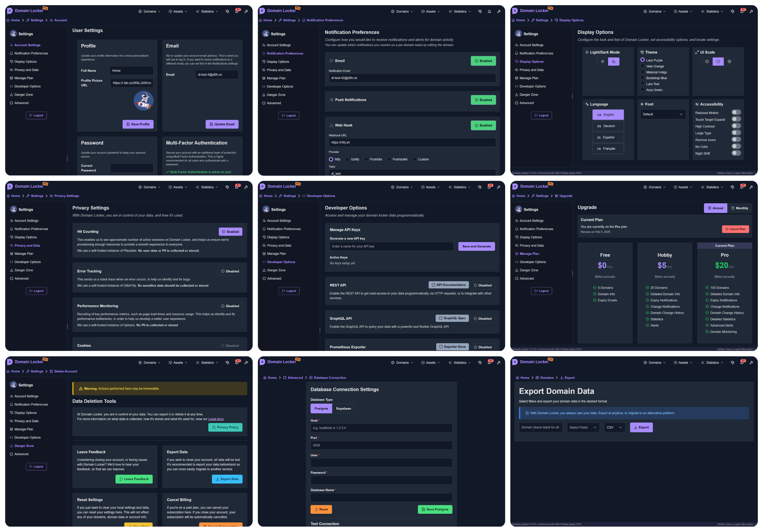Open the Exporter Docs external link button
763x532 pixels.
452,347
